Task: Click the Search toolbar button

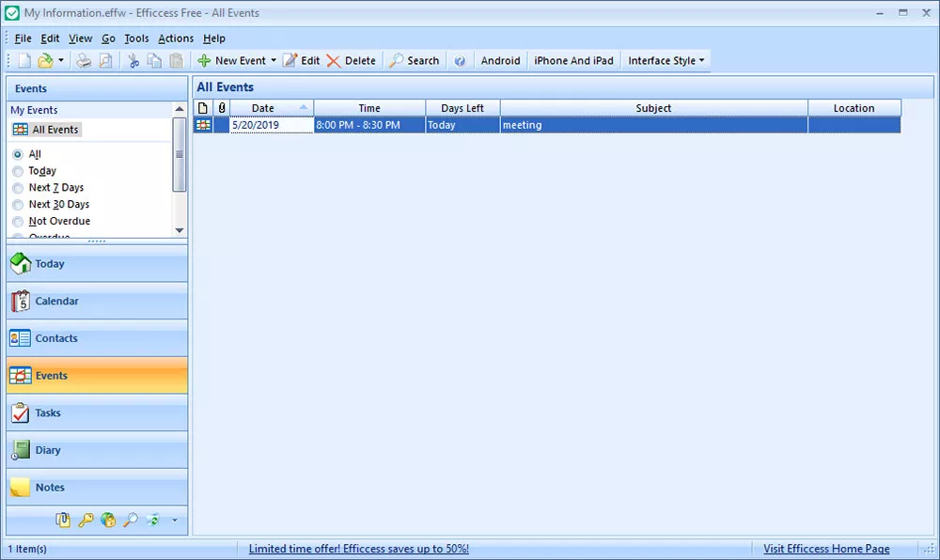Action: pos(415,60)
